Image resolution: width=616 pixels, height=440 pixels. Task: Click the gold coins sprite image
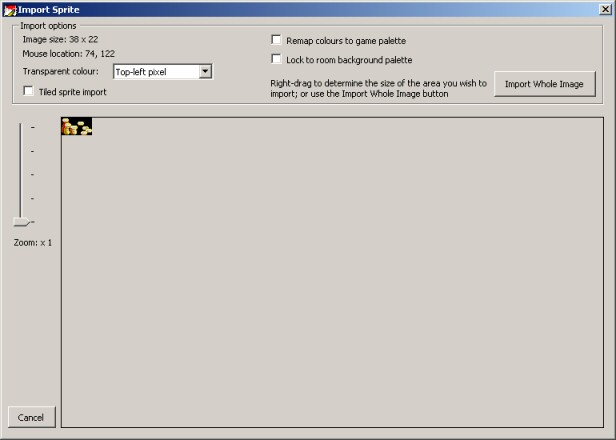pyautogui.click(x=77, y=126)
